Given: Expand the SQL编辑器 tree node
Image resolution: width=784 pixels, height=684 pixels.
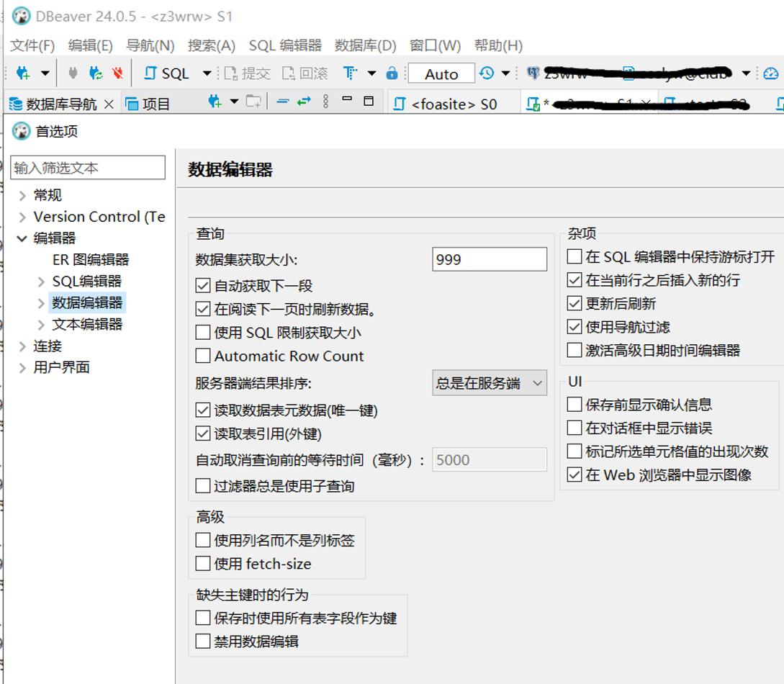Looking at the screenshot, I should pos(41,282).
